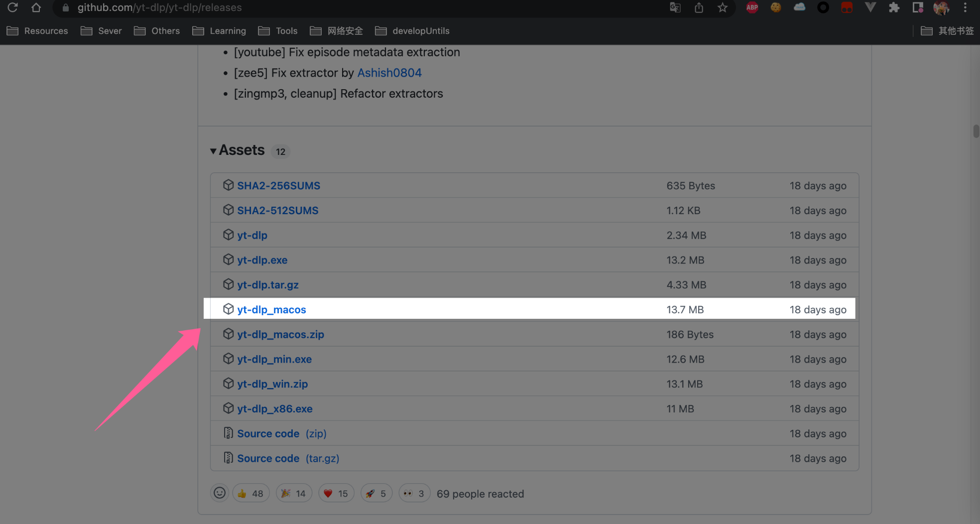Click package icon beside yt-dlp_x86.exe
The width and height of the screenshot is (980, 524).
(228, 408)
